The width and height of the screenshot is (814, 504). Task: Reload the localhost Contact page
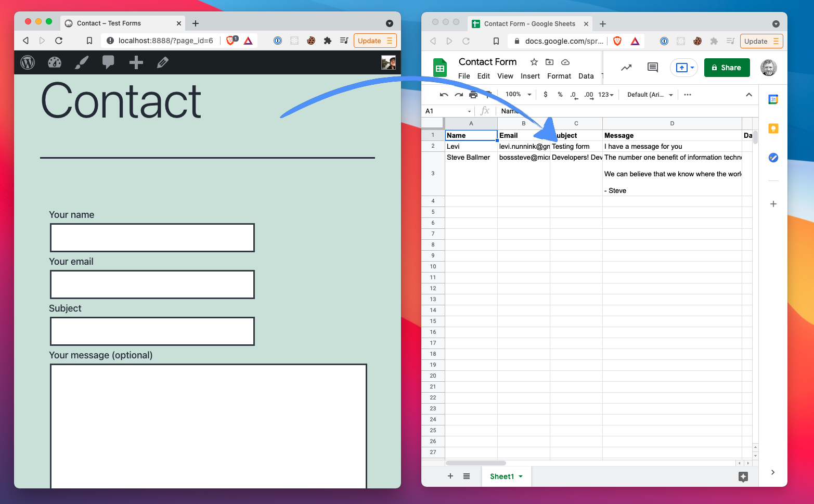(59, 41)
